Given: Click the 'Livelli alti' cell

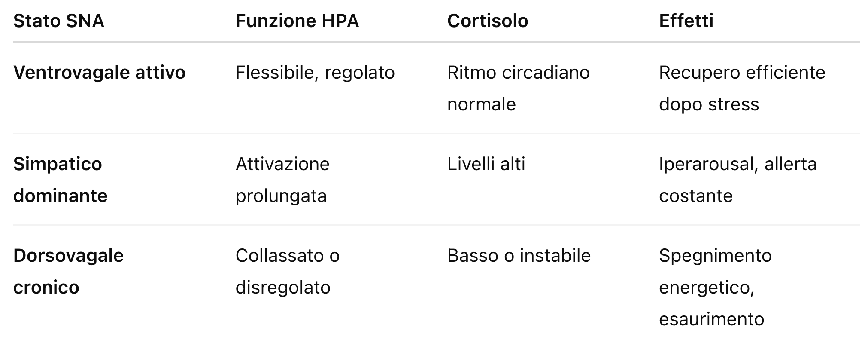Looking at the screenshot, I should [x=486, y=164].
